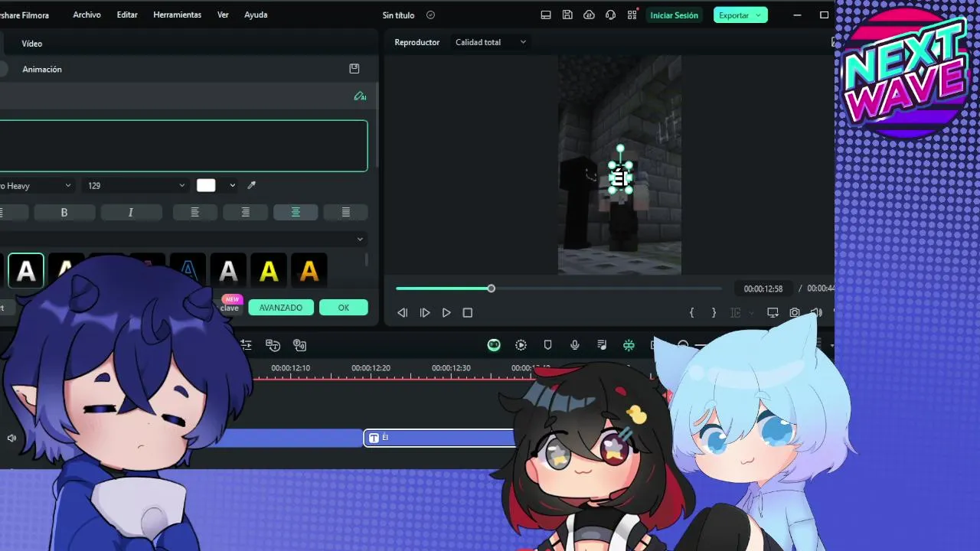
Task: Open the Exportar dropdown arrow
Action: pyautogui.click(x=758, y=15)
